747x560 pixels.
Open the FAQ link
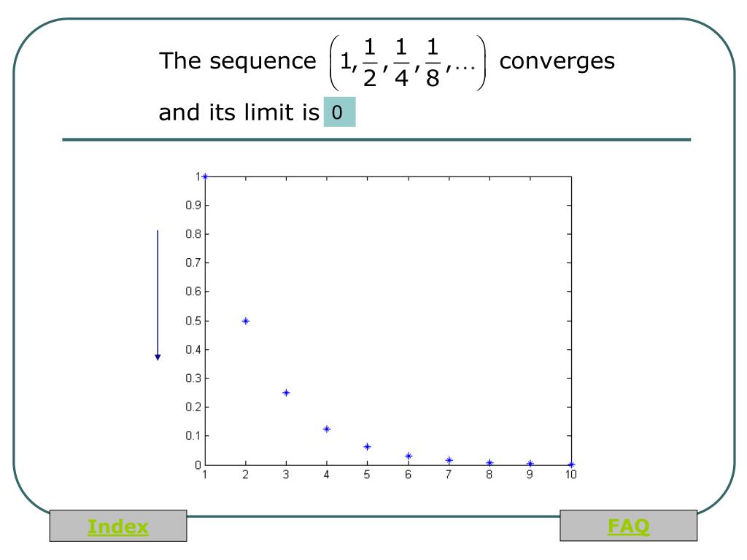628,526
